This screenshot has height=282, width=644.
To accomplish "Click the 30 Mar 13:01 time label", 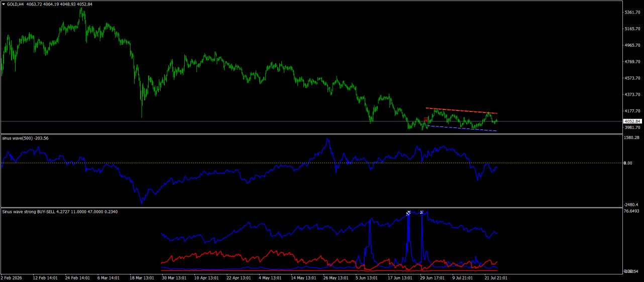I will [173, 277].
